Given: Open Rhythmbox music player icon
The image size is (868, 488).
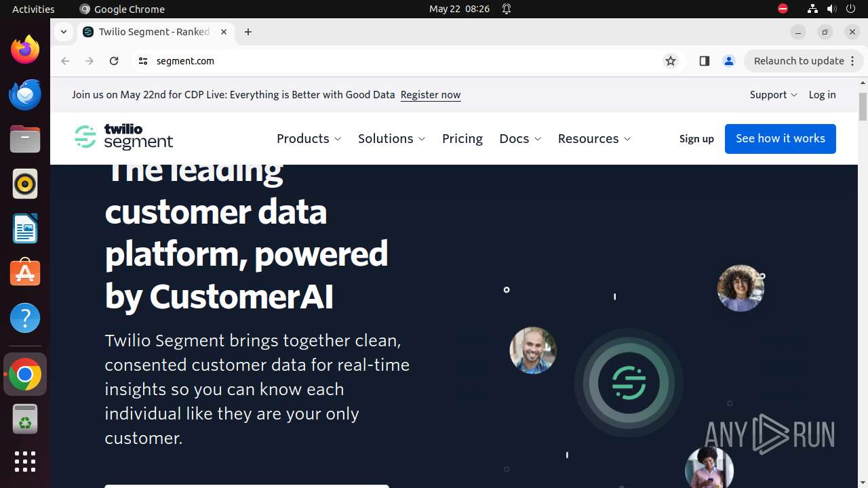Looking at the screenshot, I should (x=25, y=184).
